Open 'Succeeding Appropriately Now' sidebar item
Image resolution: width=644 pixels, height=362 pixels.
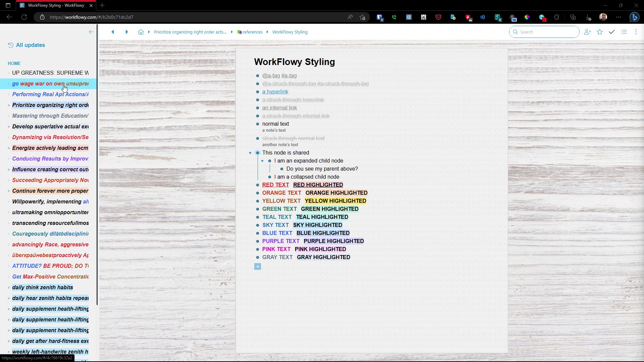pos(50,180)
